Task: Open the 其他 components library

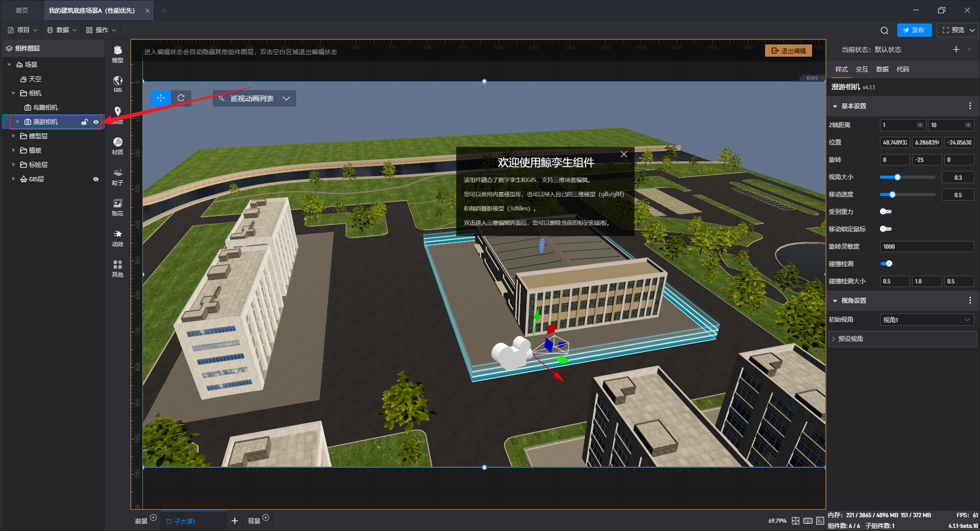Action: [x=117, y=268]
